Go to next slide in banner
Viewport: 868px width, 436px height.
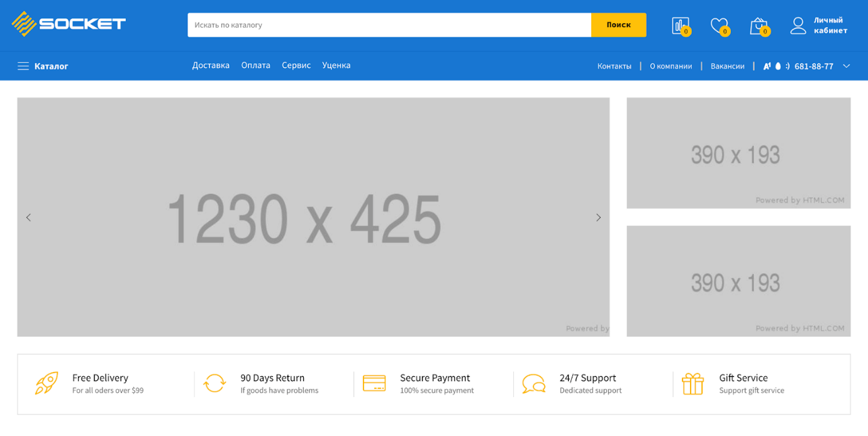[598, 218]
